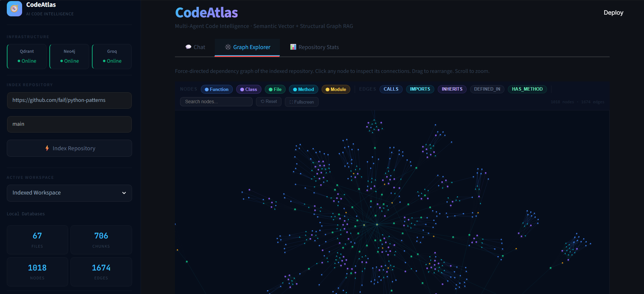This screenshot has height=294, width=644.
Task: Click the yellow dot on Module filter
Action: pos(327,90)
